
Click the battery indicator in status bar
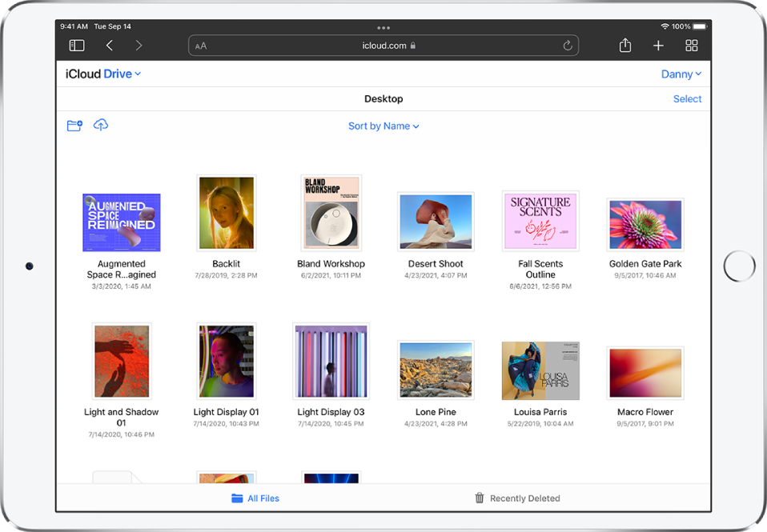coord(700,26)
